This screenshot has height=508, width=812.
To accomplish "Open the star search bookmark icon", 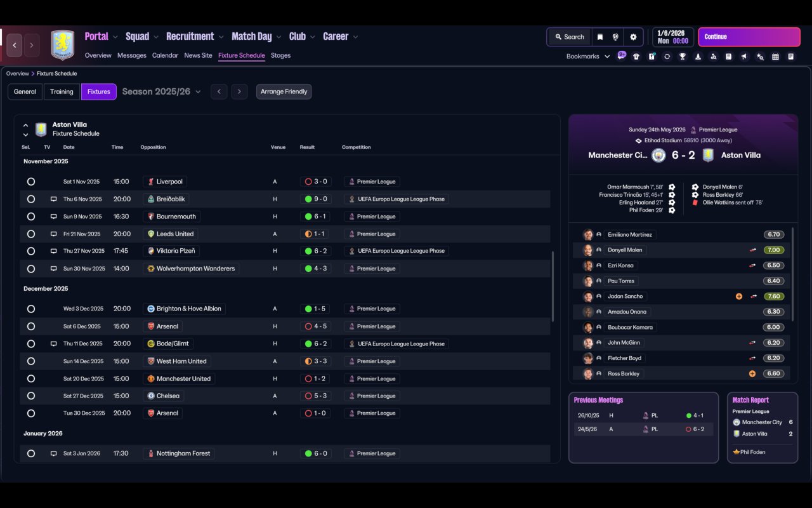I will point(760,57).
